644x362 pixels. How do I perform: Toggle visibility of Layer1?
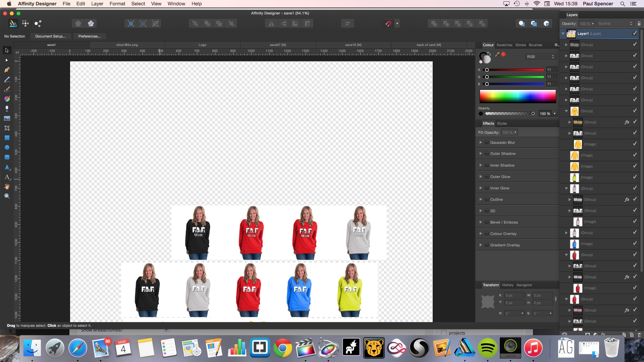(x=634, y=34)
